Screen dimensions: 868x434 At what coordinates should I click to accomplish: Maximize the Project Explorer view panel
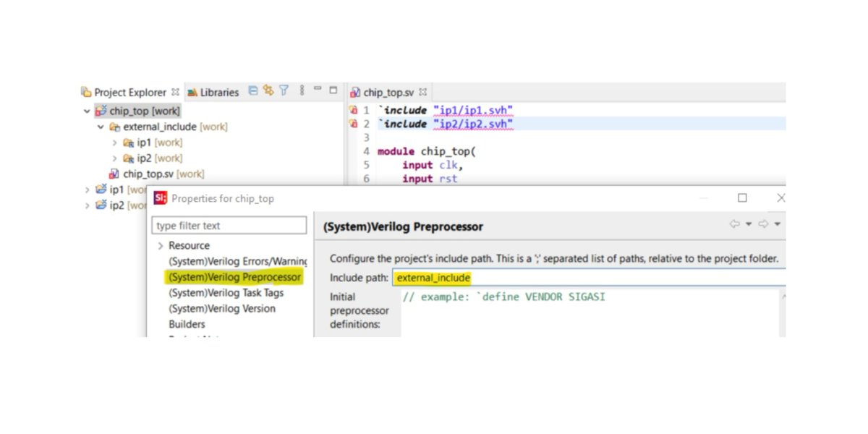click(x=333, y=90)
